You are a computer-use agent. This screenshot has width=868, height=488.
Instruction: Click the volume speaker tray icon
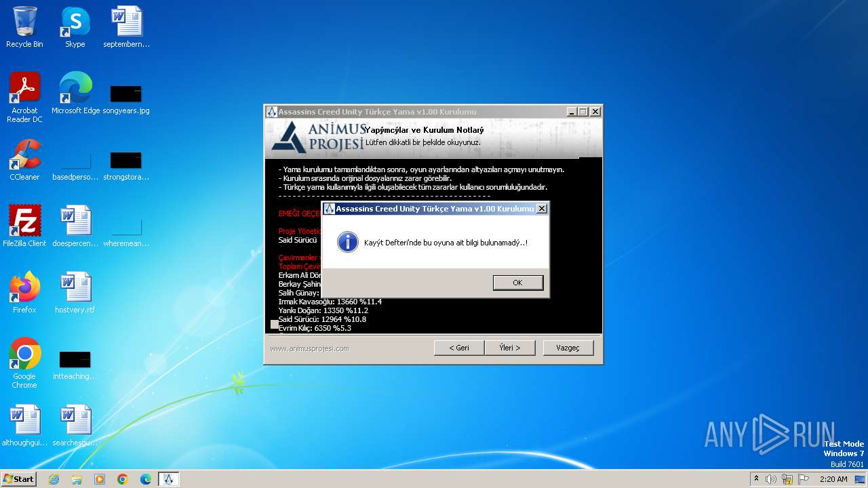[x=771, y=479]
